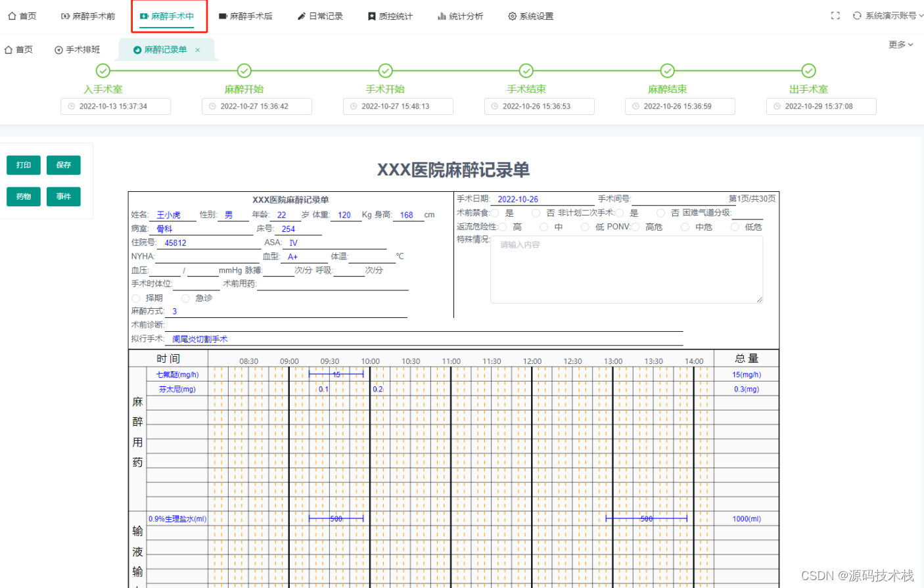This screenshot has height=588, width=924.
Task: Click the 特殊情况 text area
Action: [x=627, y=269]
